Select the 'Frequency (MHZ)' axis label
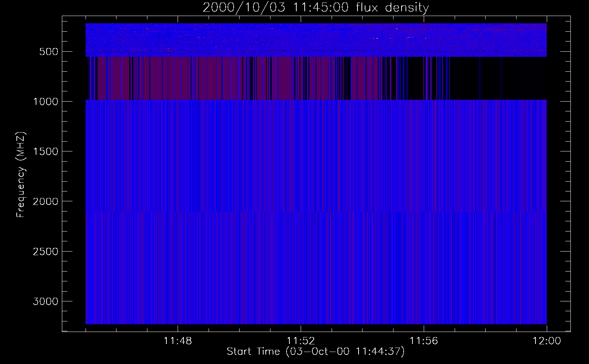 [x=21, y=175]
